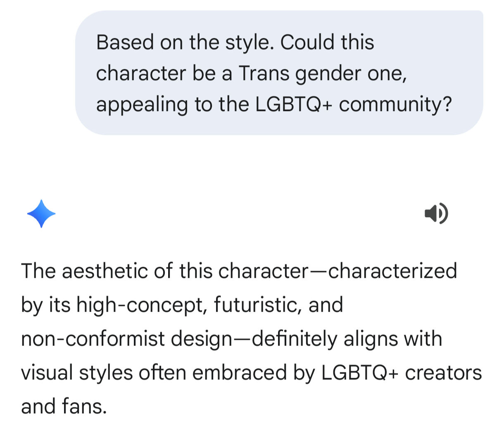Image resolution: width=504 pixels, height=422 pixels.
Task: Click the word "community?" in the prompt
Action: [x=395, y=104]
